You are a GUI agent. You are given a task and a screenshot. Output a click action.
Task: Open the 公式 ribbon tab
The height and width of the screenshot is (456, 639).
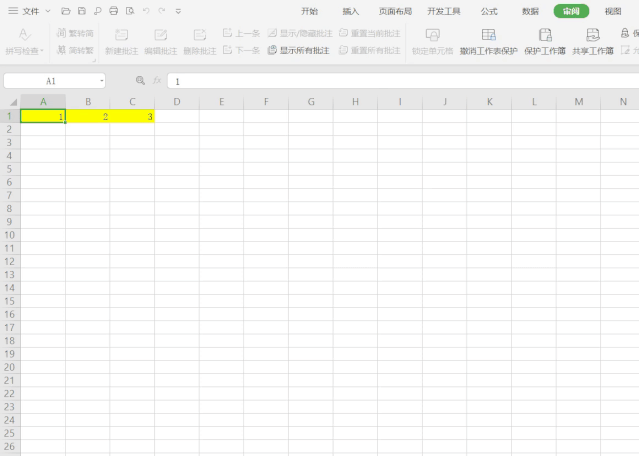[489, 11]
